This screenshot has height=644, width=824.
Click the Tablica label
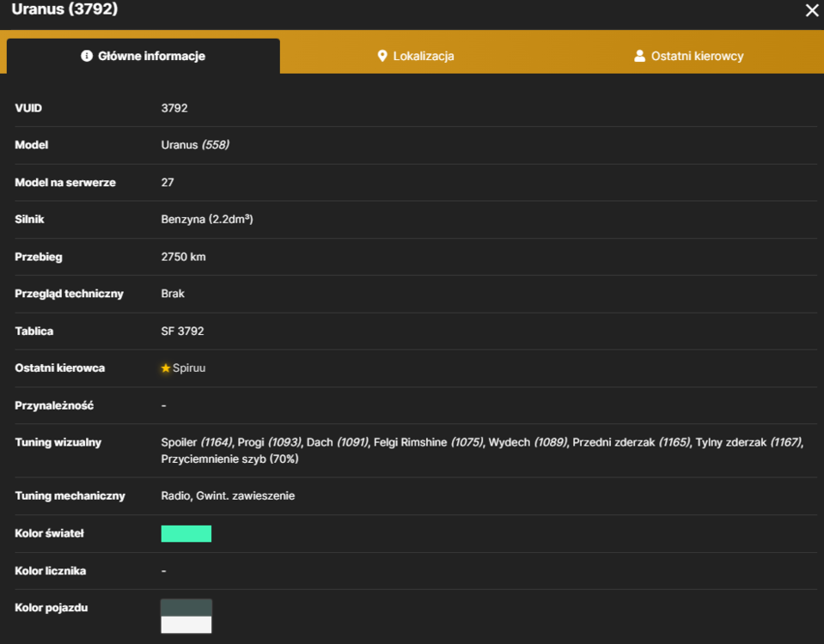(34, 331)
